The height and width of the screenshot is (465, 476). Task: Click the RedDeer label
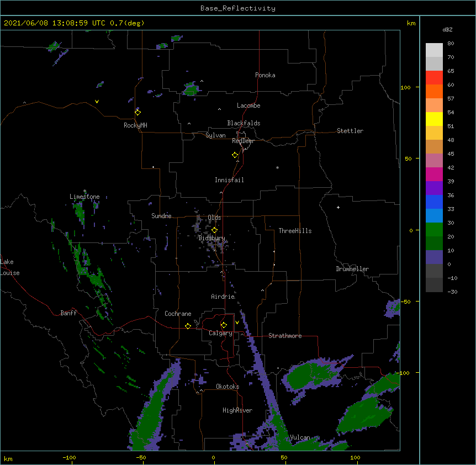243,141
